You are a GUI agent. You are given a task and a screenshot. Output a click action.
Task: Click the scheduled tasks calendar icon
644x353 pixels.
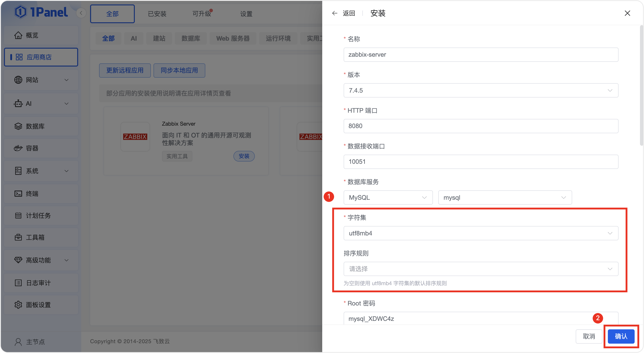(x=18, y=216)
